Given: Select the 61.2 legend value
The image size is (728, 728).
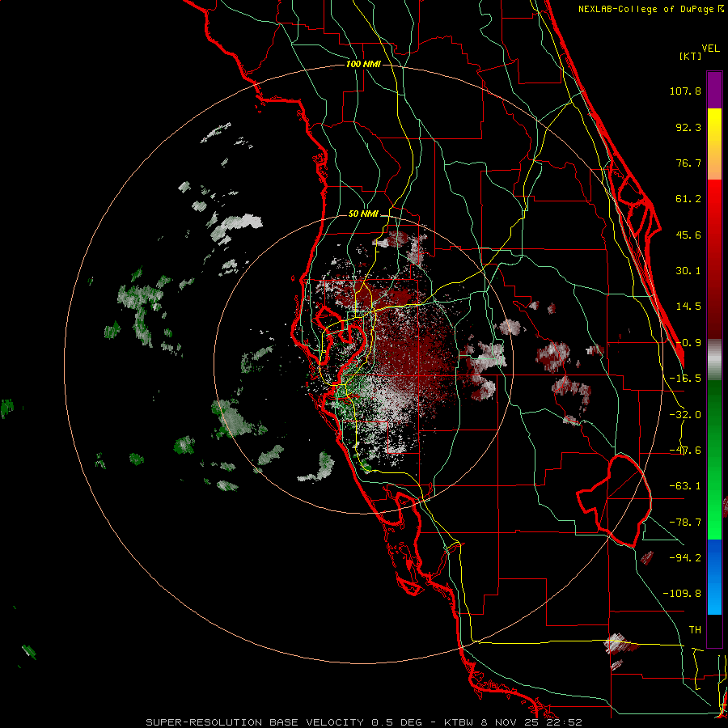Looking at the screenshot, I should pyautogui.click(x=688, y=199).
